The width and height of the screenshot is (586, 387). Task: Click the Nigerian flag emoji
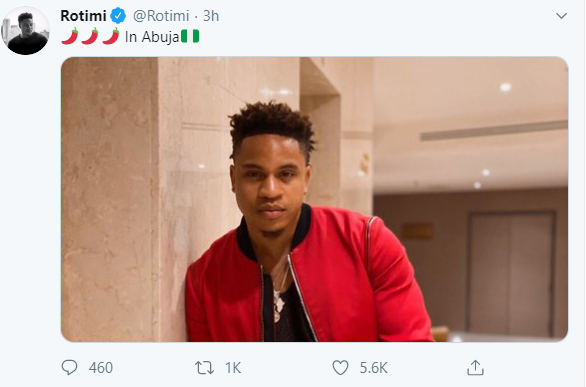[190, 37]
